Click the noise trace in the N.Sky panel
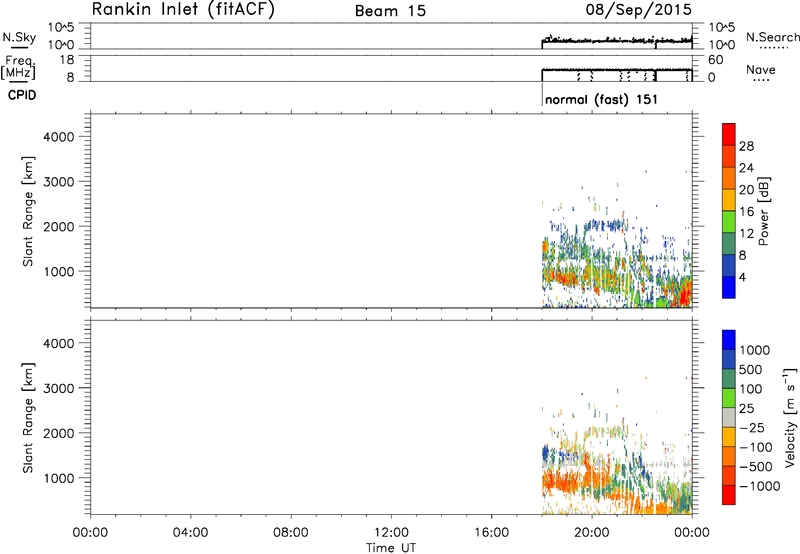The image size is (800, 554). pyautogui.click(x=616, y=40)
